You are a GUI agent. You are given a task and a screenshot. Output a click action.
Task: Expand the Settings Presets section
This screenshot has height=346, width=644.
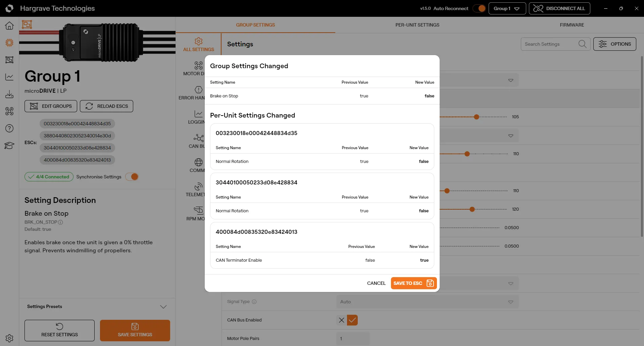point(97,307)
